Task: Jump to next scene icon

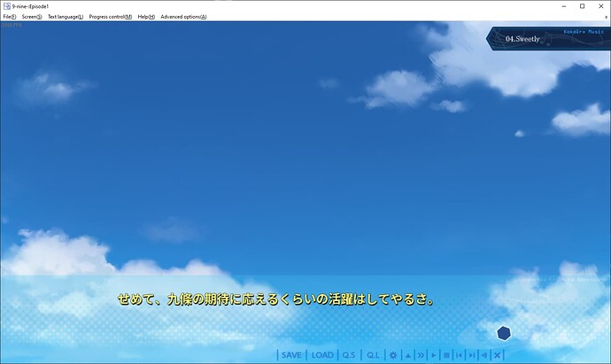Action: coord(472,355)
